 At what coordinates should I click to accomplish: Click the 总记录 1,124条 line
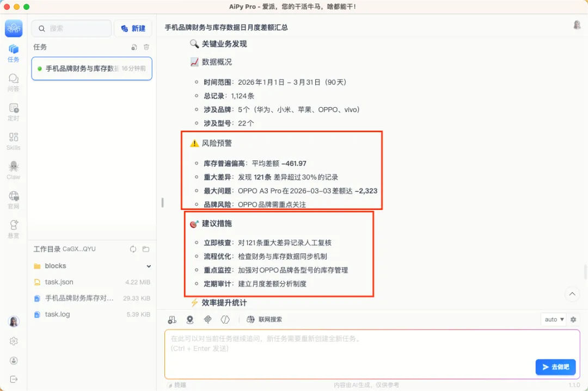(x=229, y=96)
